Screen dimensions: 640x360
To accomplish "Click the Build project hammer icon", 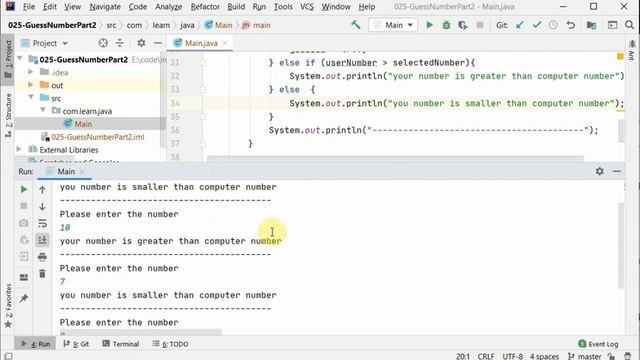I will (356, 25).
